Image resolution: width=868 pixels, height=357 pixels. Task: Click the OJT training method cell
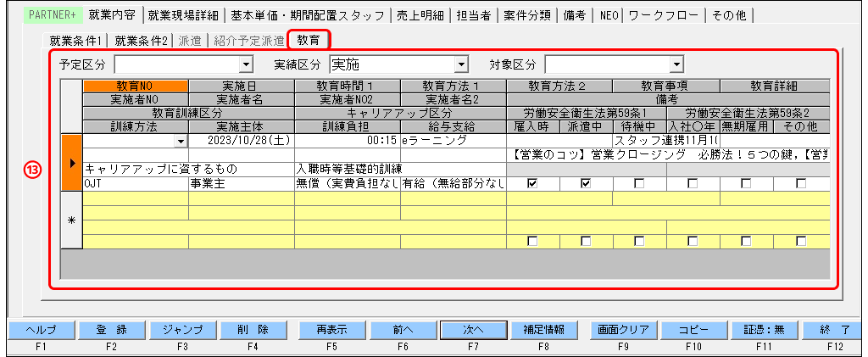pyautogui.click(x=136, y=184)
